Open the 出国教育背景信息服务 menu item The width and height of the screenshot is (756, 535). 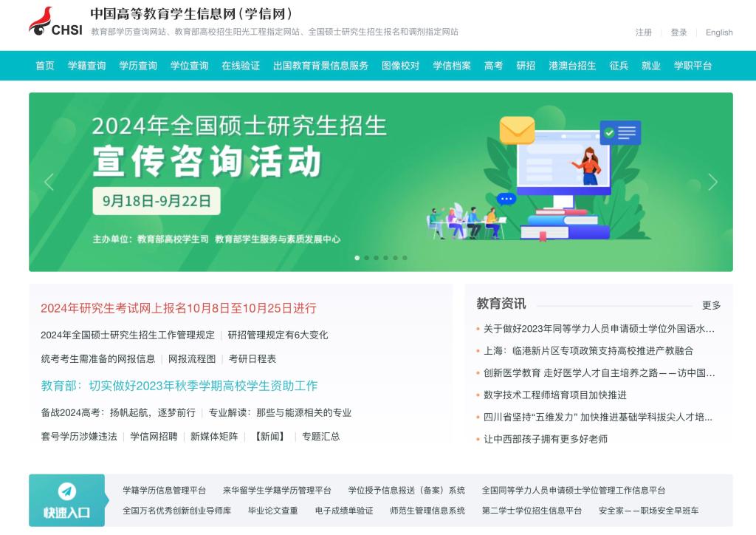pos(320,66)
